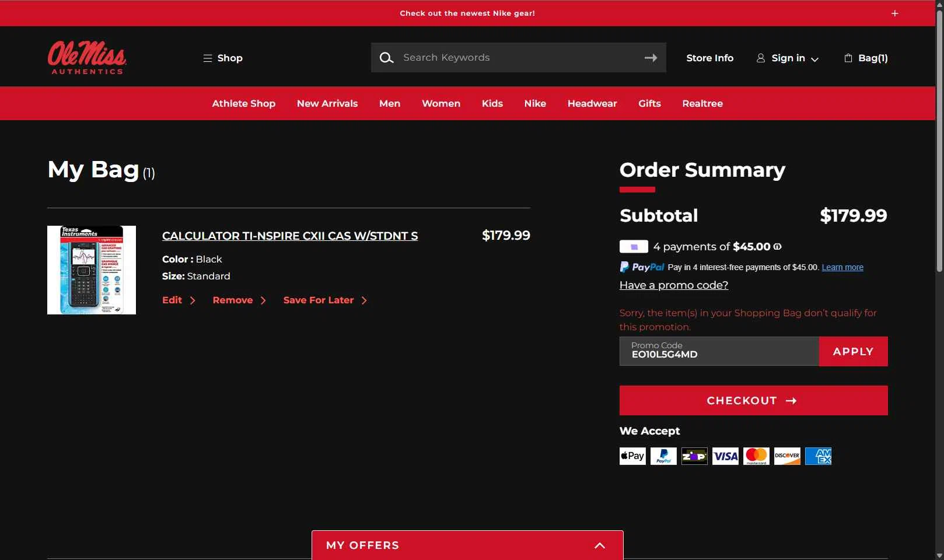Follow the PayPal Learn more link
944x560 pixels.
tap(842, 267)
